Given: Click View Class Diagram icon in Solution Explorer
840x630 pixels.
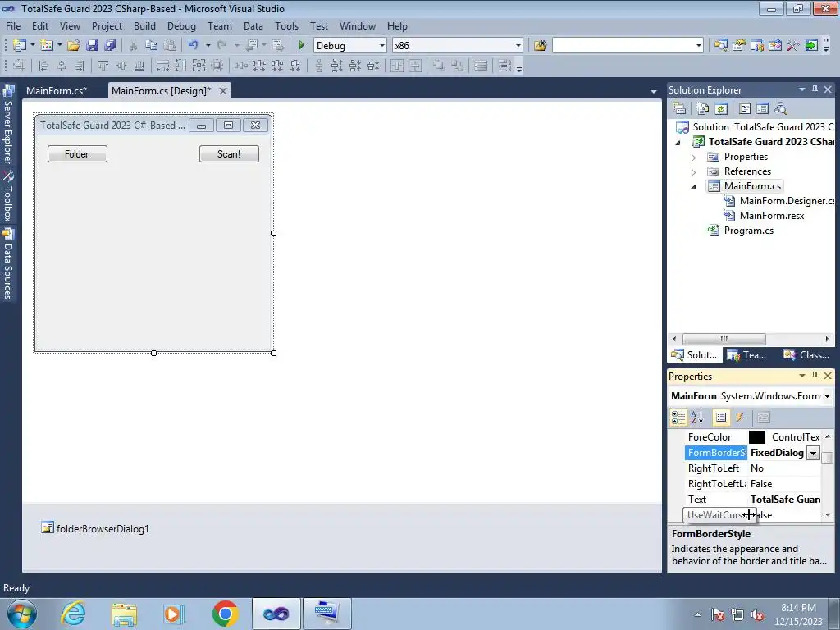Looking at the screenshot, I should coord(781,108).
